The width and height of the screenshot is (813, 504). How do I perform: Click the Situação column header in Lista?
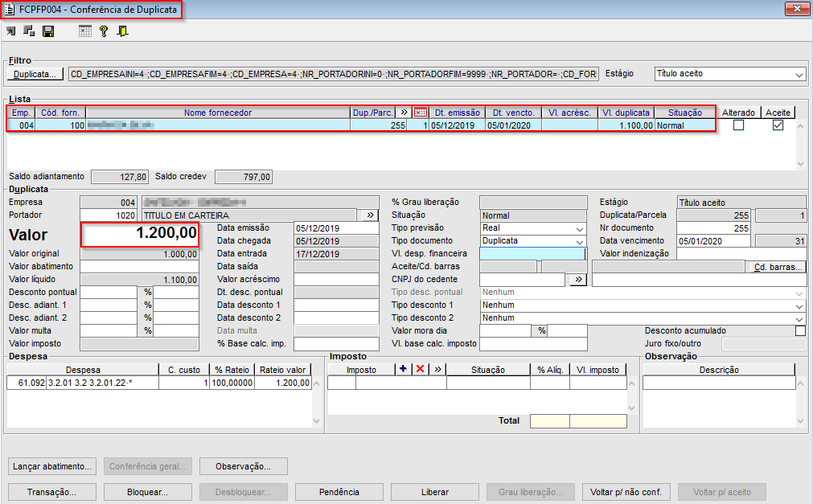pos(684,112)
